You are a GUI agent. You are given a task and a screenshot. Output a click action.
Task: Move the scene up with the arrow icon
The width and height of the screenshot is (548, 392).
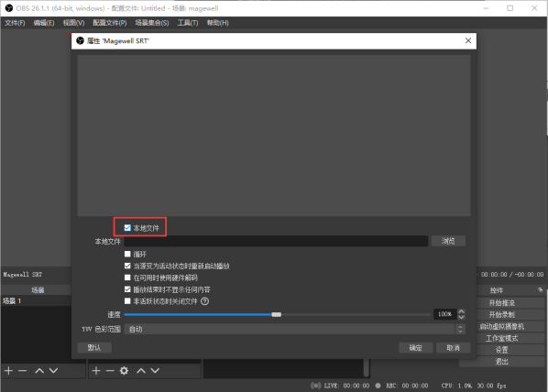pyautogui.click(x=39, y=371)
